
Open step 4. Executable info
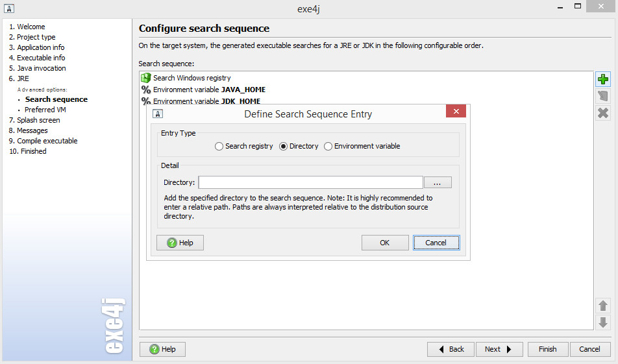click(37, 58)
